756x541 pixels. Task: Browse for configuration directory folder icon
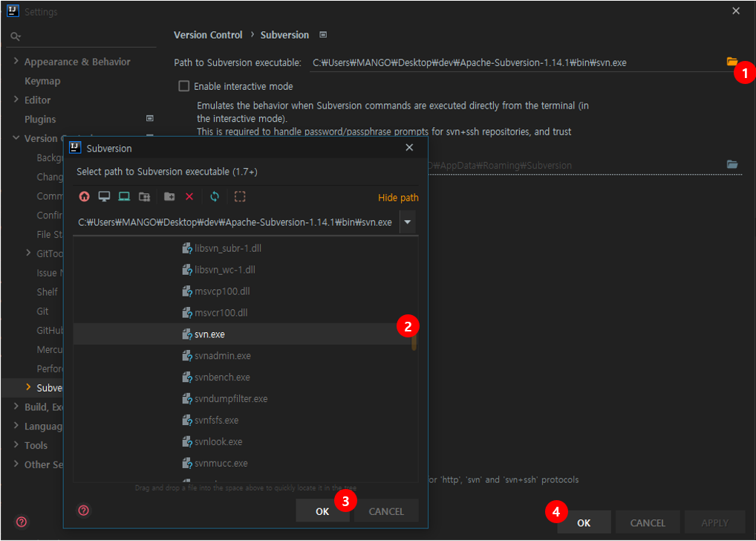(732, 164)
